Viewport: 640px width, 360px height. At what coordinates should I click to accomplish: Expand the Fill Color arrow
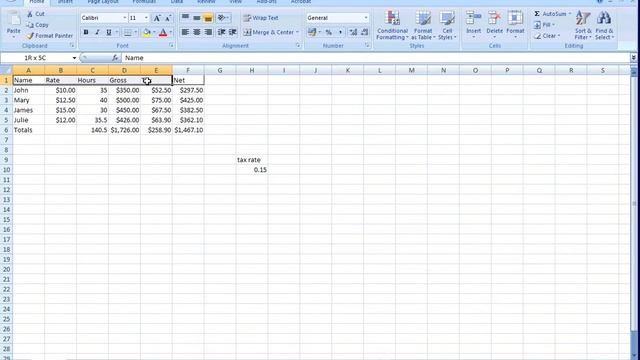click(154, 32)
